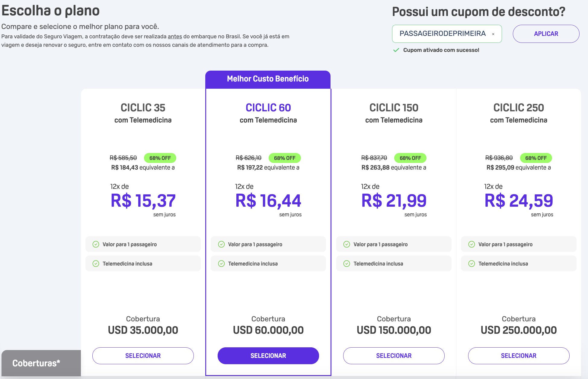The width and height of the screenshot is (588, 379).
Task: Apply the discount coupon with APLICAR
Action: point(546,34)
